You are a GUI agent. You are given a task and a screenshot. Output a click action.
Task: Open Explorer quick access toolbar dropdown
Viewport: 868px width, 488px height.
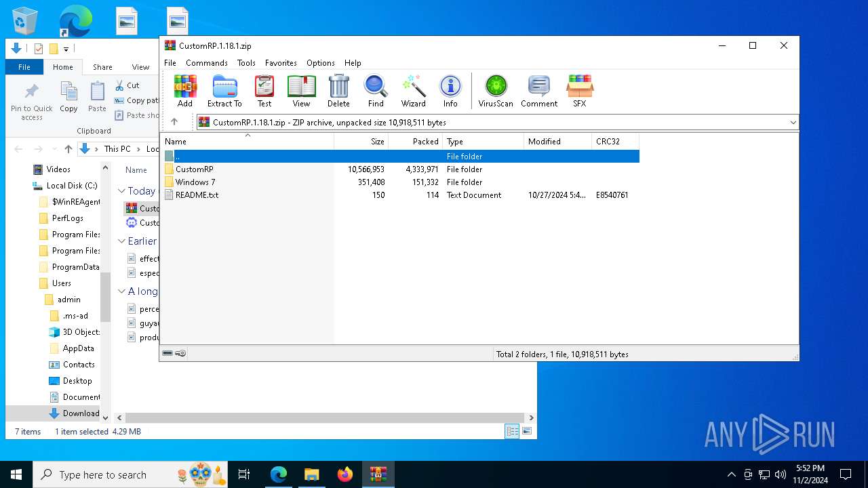[66, 49]
